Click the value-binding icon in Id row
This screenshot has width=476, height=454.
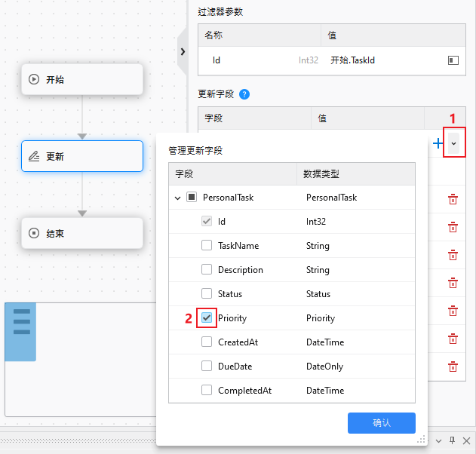(453, 60)
